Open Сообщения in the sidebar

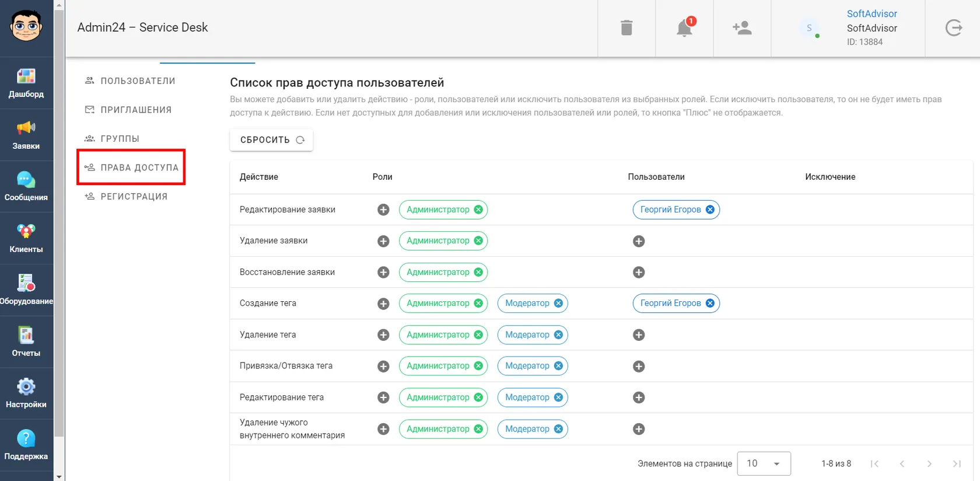click(26, 187)
